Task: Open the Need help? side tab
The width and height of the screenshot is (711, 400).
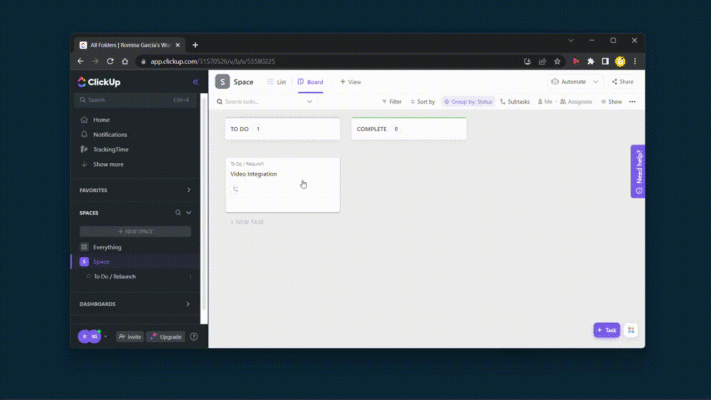Action: click(x=638, y=171)
